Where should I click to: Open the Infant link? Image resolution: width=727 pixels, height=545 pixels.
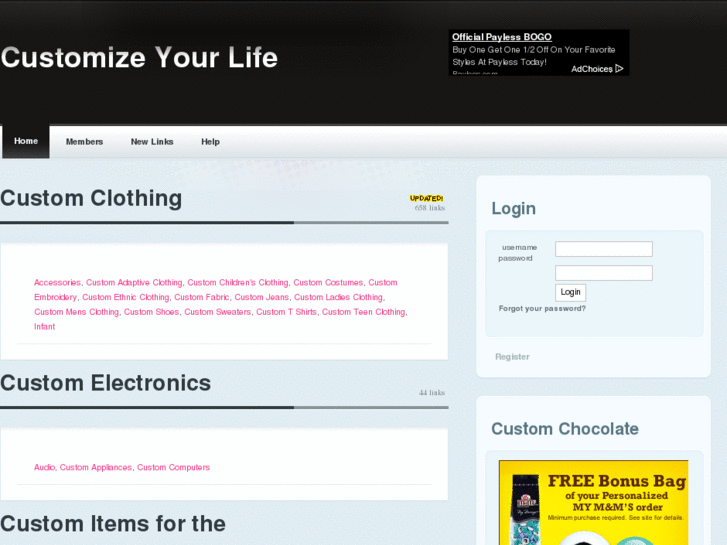click(x=45, y=327)
